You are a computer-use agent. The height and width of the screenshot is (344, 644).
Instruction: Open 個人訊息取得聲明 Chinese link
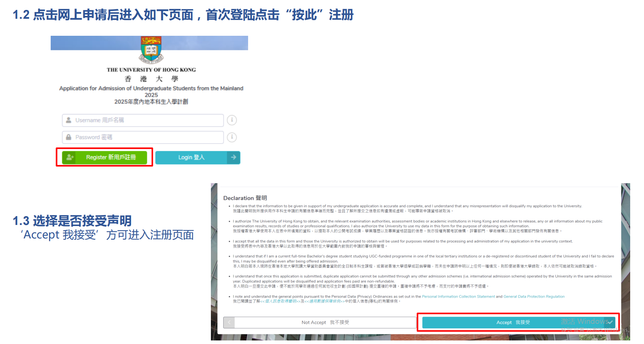coord(281,301)
